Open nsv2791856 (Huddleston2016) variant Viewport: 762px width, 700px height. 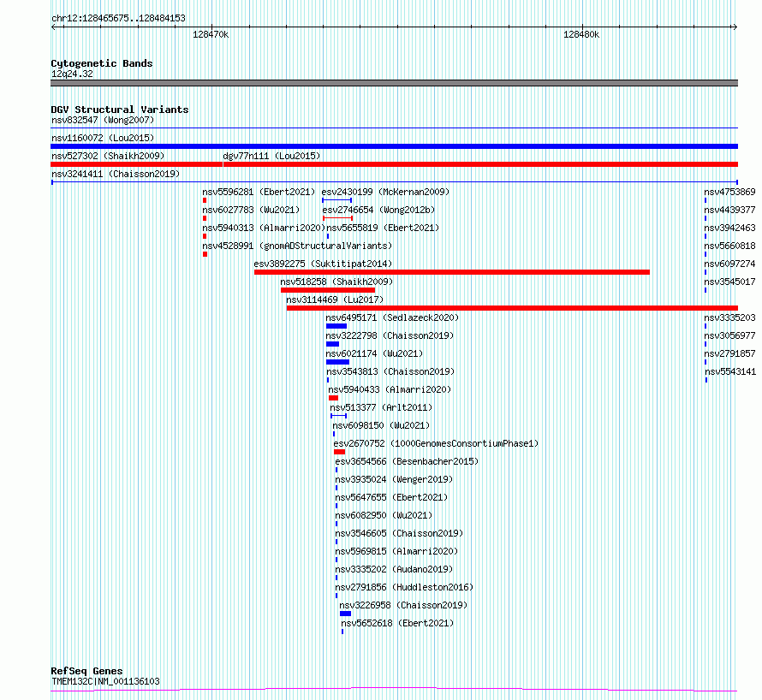tap(404, 587)
